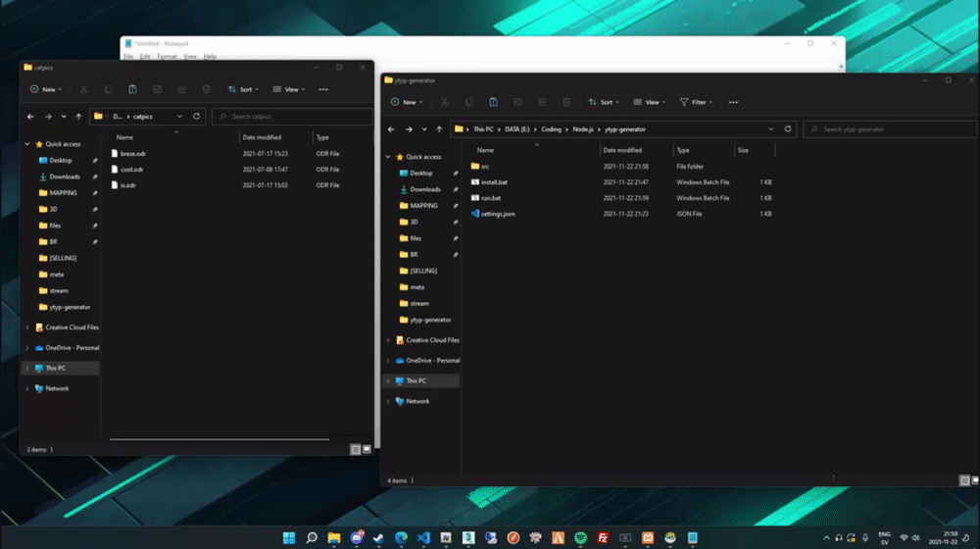Click Share icon in catpics window toolbar

point(181,89)
